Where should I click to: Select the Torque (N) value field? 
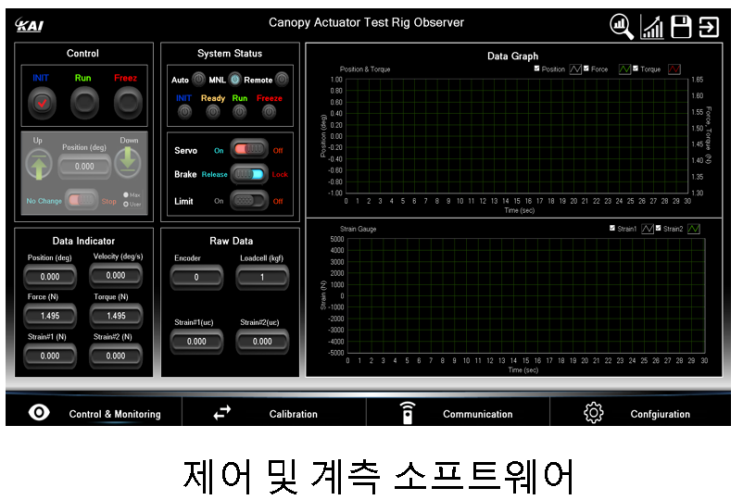[116, 316]
